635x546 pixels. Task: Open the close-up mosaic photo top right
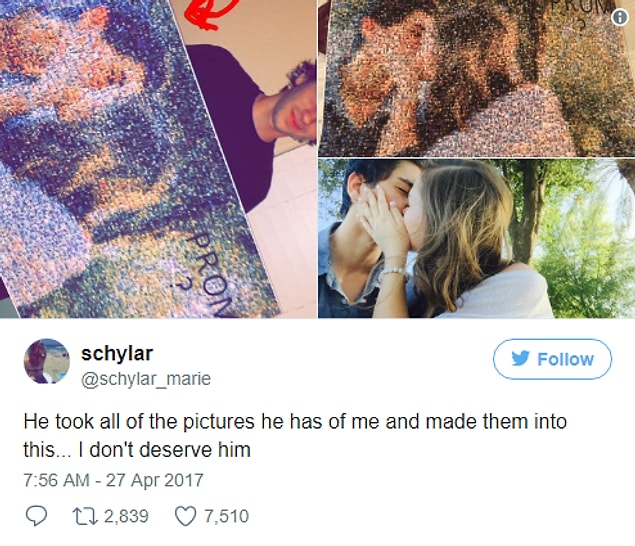477,78
